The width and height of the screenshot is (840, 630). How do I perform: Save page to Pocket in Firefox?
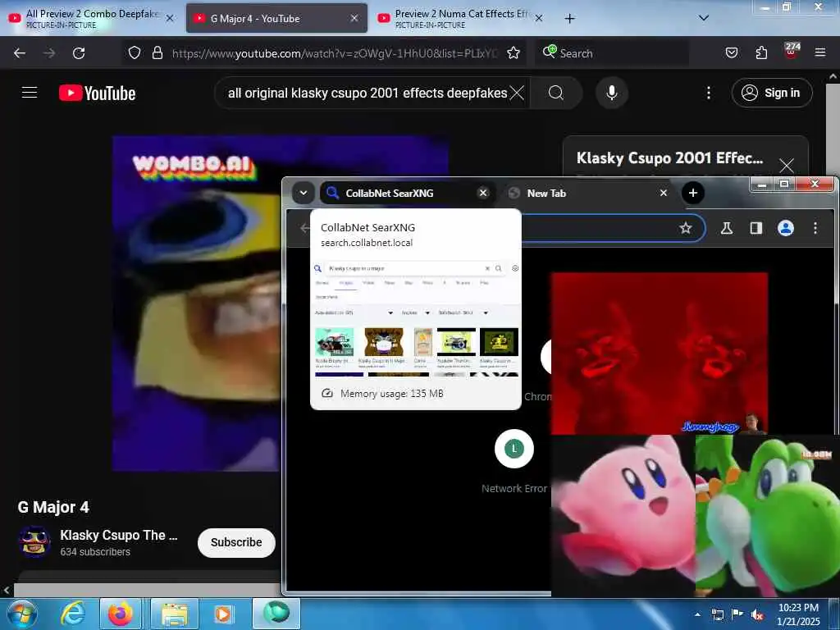pyautogui.click(x=731, y=52)
